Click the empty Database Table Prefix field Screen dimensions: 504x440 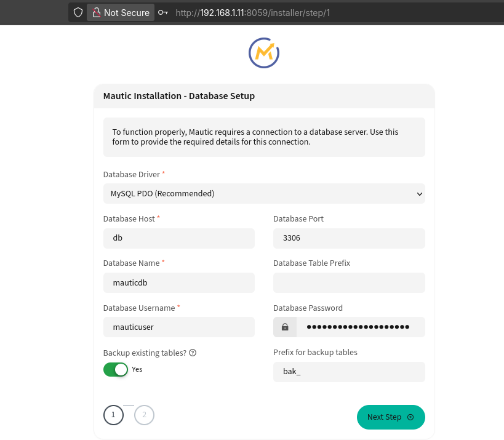pos(349,282)
